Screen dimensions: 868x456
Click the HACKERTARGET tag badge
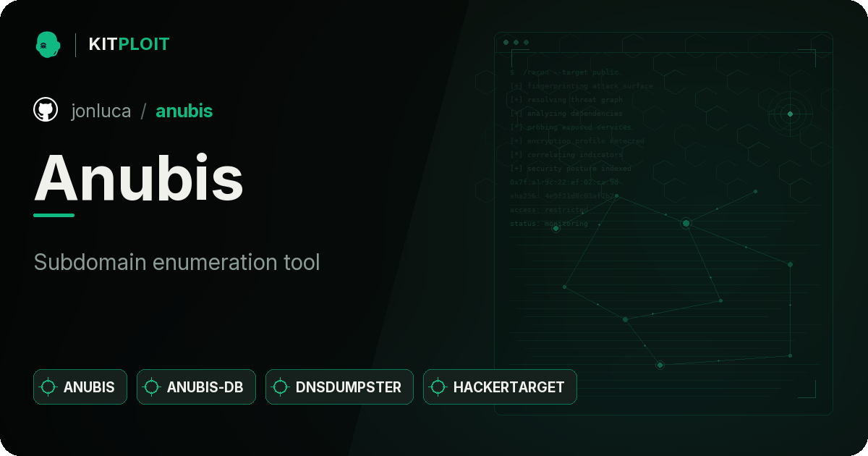point(500,387)
